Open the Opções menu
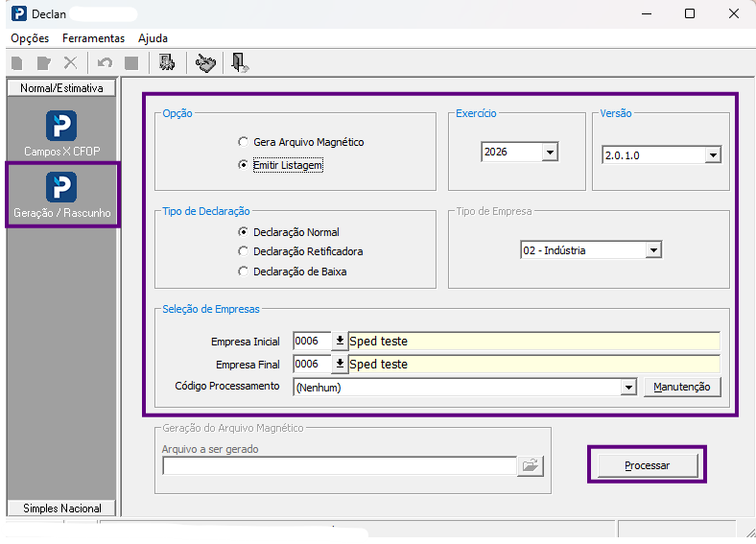 [x=30, y=38]
